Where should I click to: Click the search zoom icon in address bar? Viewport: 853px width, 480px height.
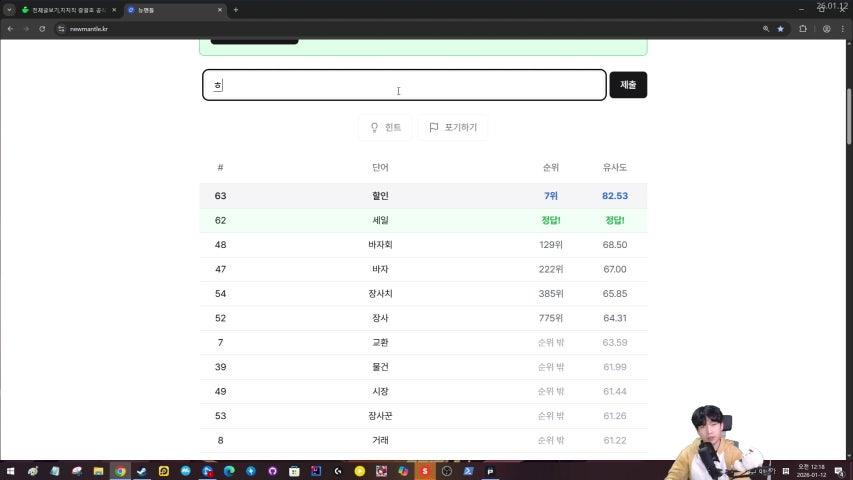pyautogui.click(x=766, y=29)
